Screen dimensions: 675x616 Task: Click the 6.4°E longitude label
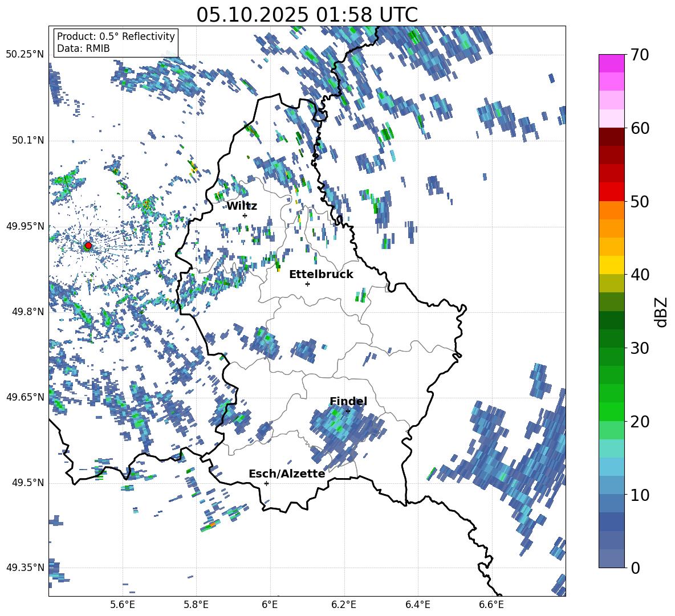click(x=417, y=605)
